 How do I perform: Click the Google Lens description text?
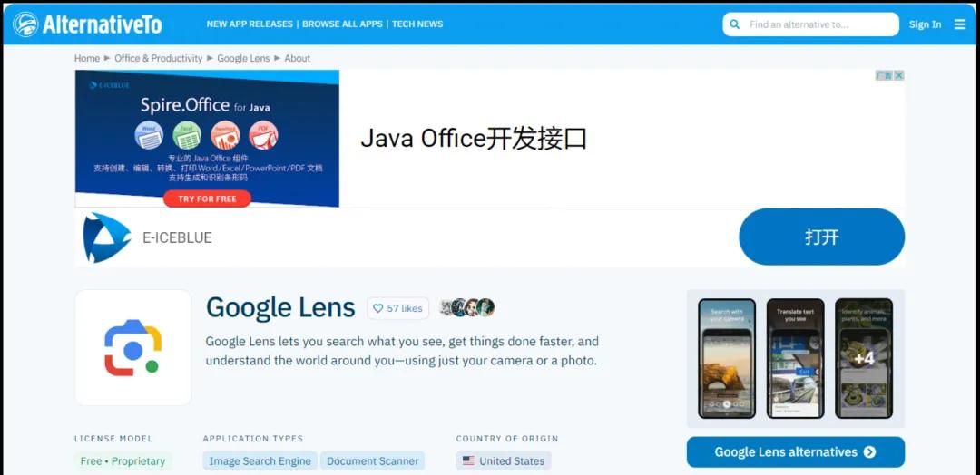pyautogui.click(x=402, y=351)
